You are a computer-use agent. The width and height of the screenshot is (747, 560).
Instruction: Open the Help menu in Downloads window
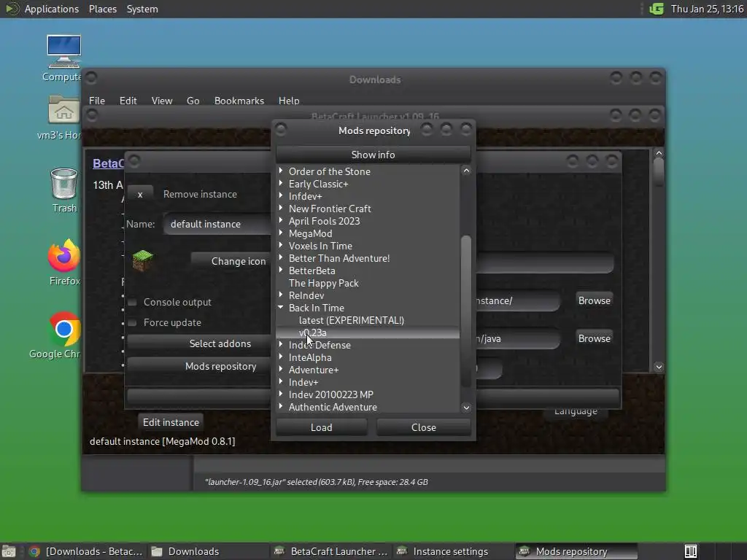tap(289, 101)
